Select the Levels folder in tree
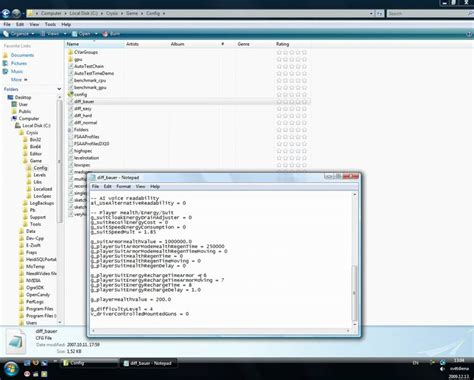Viewport: 474px width, 380px height. click(x=40, y=175)
